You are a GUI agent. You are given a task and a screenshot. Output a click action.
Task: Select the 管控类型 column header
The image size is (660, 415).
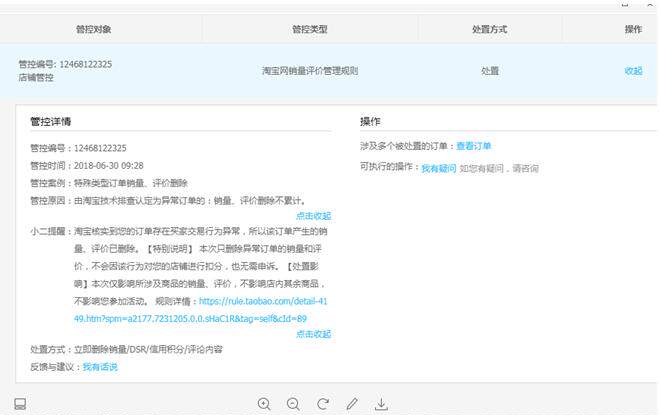(310, 29)
